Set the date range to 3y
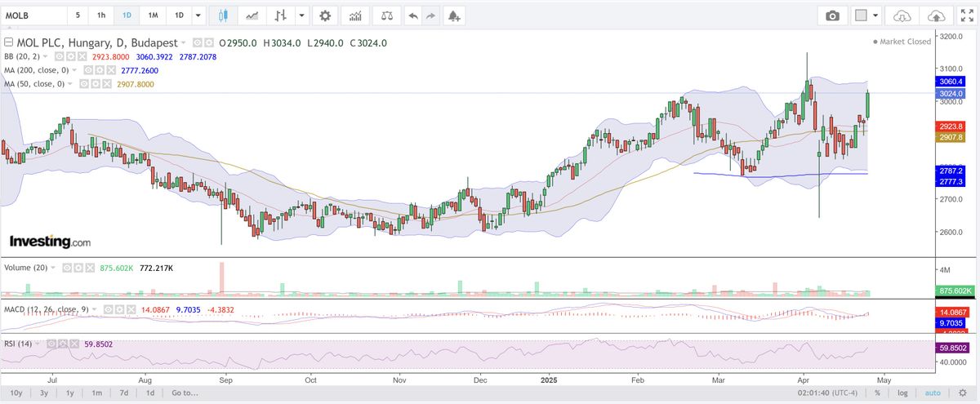The image size is (980, 404). [x=44, y=393]
